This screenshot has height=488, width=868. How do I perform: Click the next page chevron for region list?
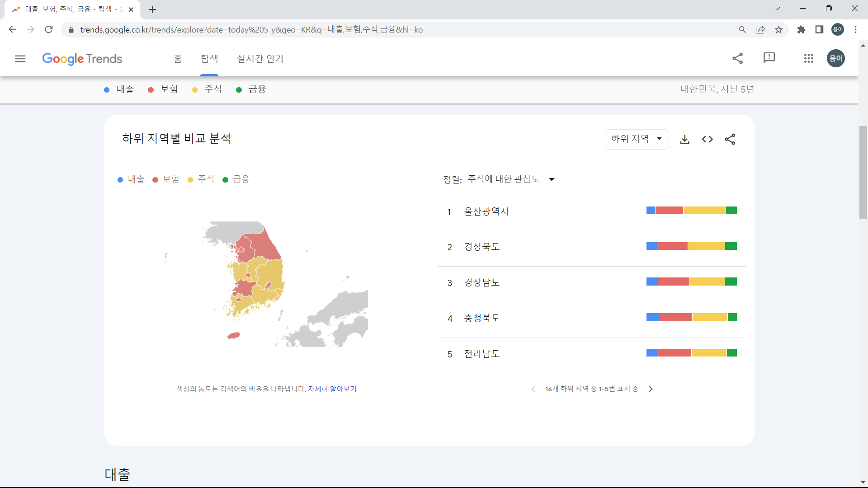[x=650, y=389]
